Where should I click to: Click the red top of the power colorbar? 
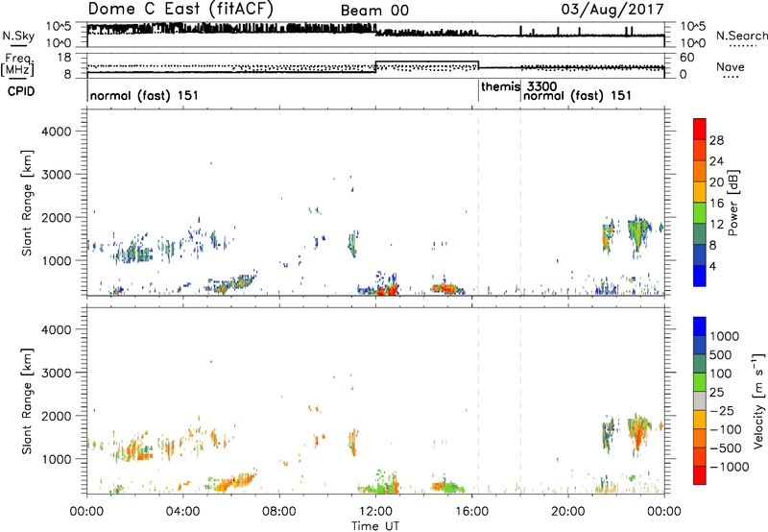700,129
